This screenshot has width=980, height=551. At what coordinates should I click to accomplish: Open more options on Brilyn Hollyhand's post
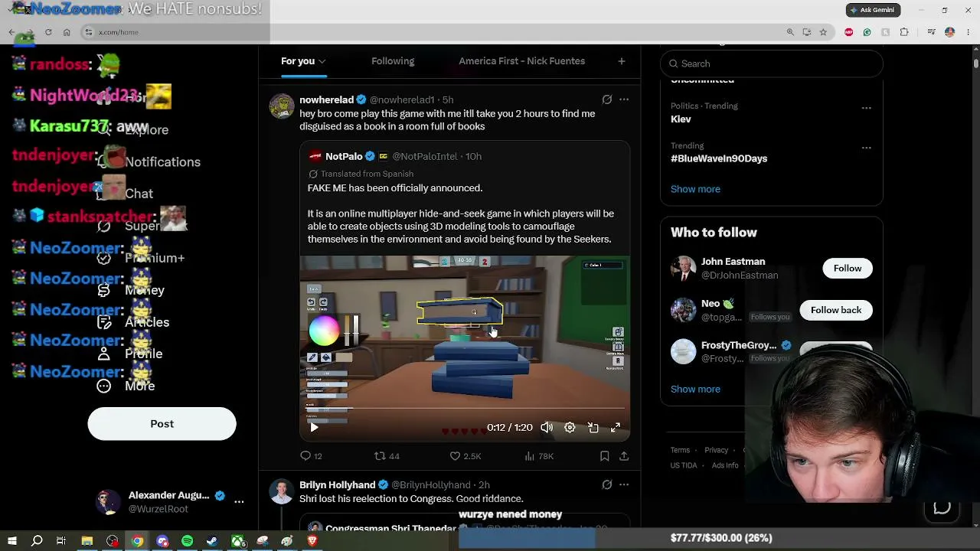point(624,484)
